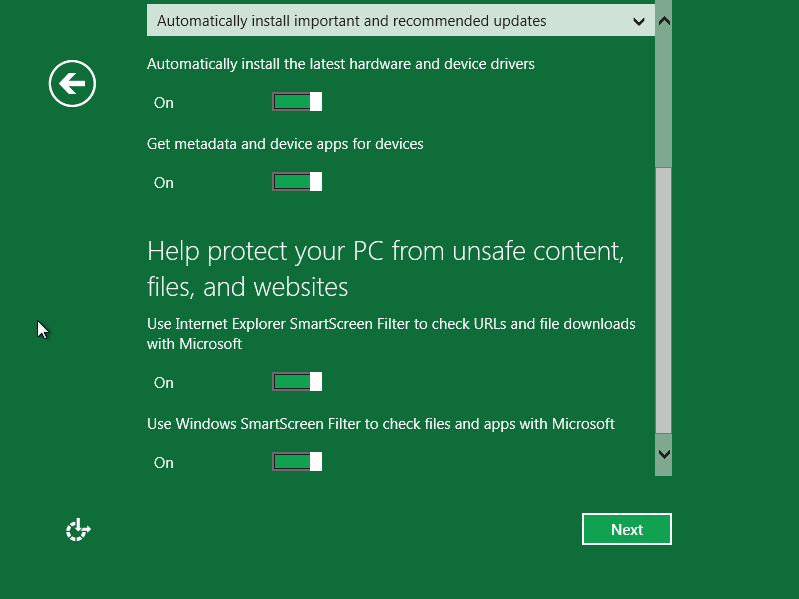The image size is (799, 599).
Task: Click the 'Automatically install the latest hardware' label
Action: [340, 64]
